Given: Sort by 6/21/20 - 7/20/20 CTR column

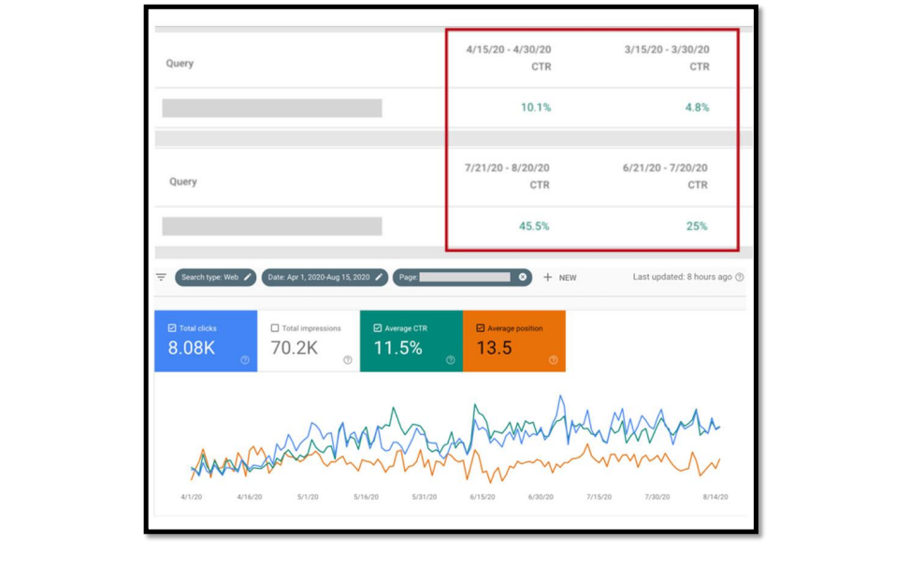Looking at the screenshot, I should pyautogui.click(x=665, y=176).
